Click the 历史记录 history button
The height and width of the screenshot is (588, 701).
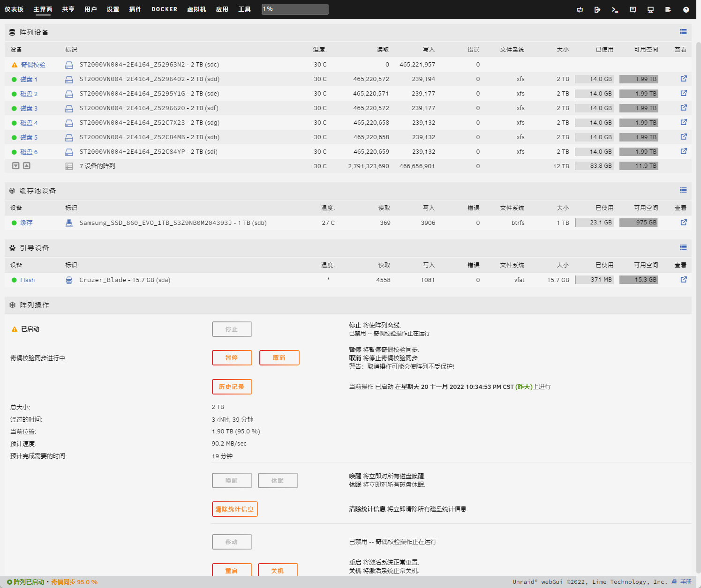(x=232, y=387)
